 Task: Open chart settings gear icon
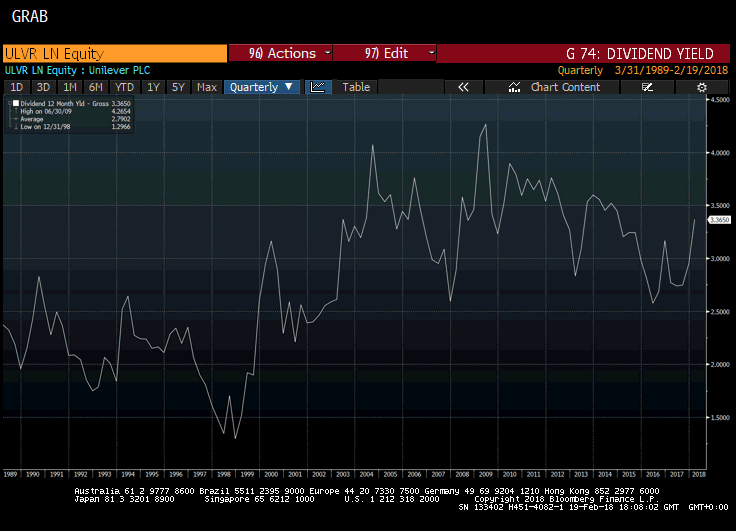[702, 87]
